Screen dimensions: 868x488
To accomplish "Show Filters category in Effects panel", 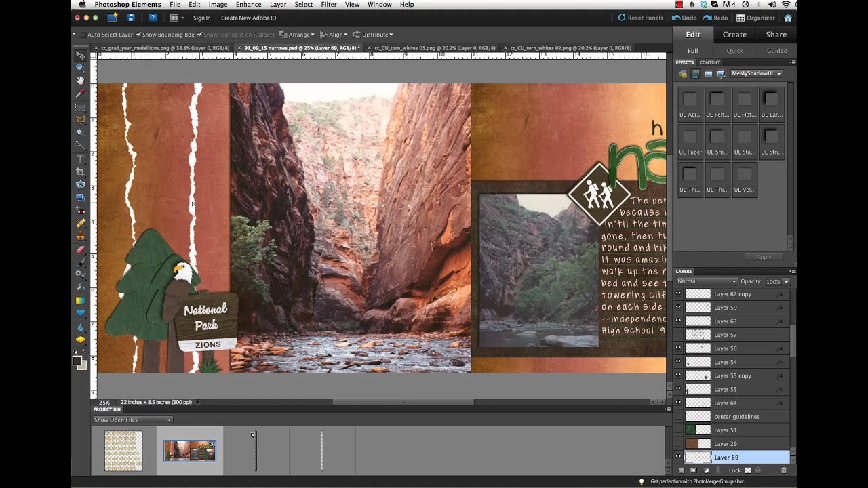I will 683,74.
